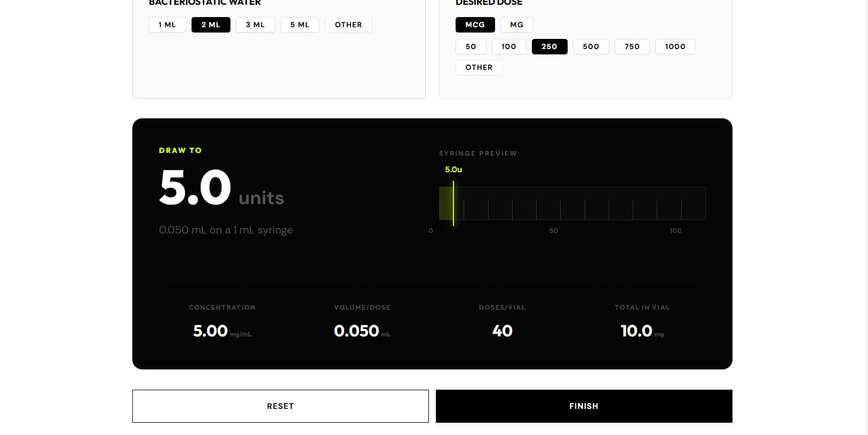Choose 3 ML water volume
Screen dimensions: 868x435
coord(255,25)
